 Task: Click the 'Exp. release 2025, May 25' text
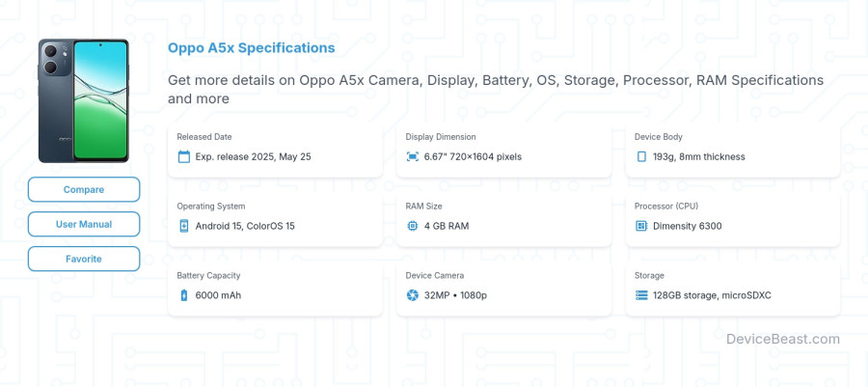(x=253, y=156)
